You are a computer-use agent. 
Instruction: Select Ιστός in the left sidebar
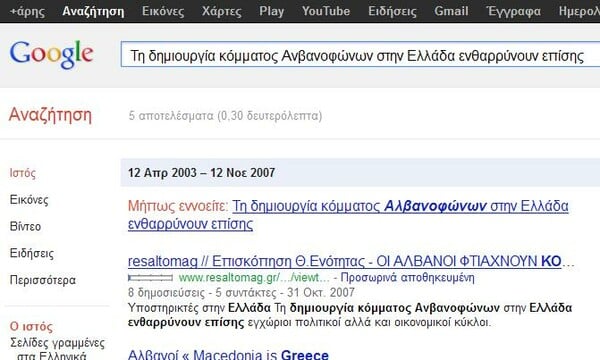23,173
